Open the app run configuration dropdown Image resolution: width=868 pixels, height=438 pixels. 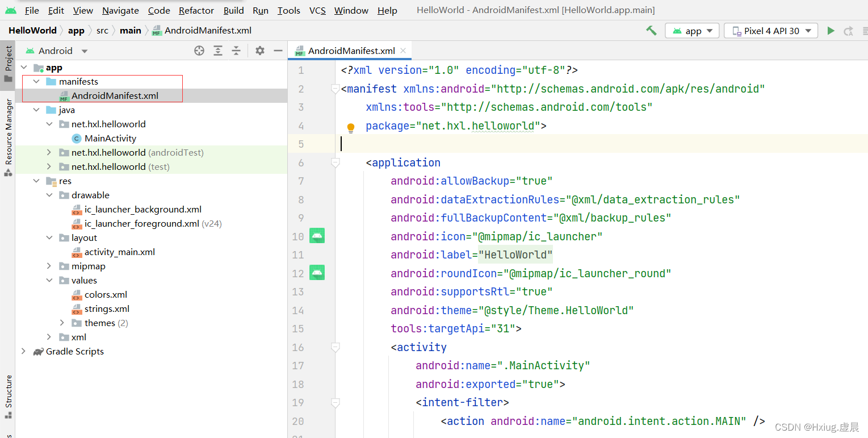[x=692, y=31]
